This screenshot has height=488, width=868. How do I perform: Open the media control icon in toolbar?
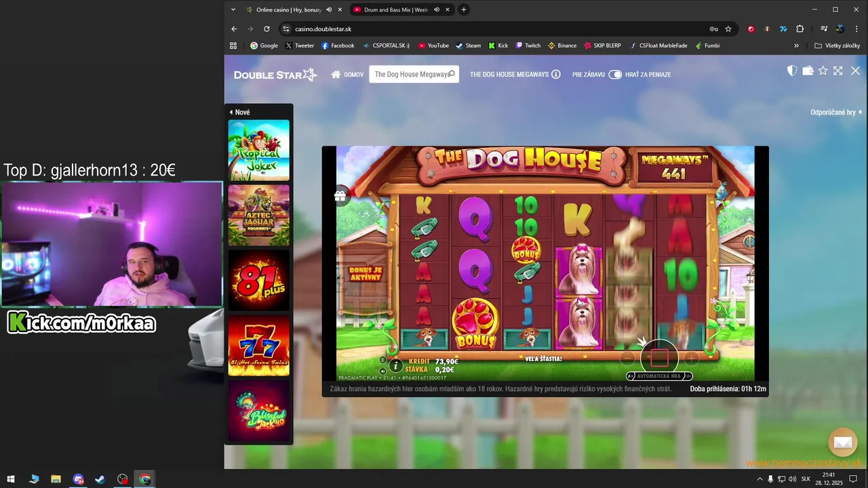click(x=824, y=29)
